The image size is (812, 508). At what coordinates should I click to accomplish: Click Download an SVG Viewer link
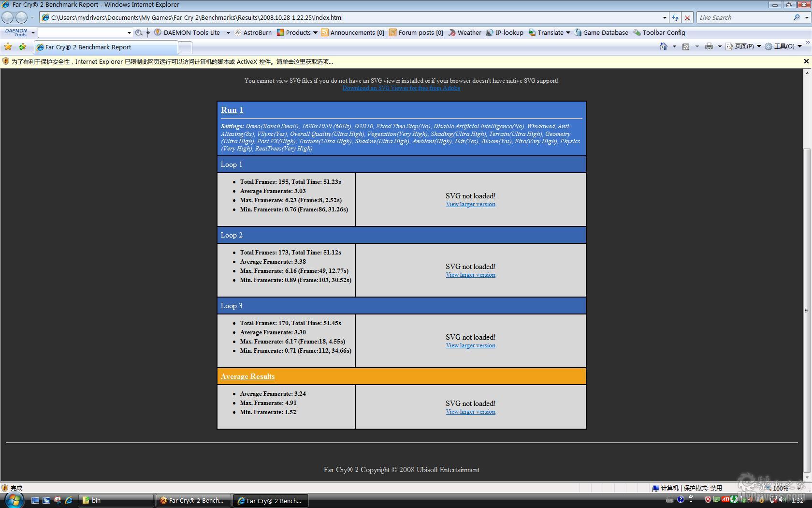pyautogui.click(x=401, y=88)
